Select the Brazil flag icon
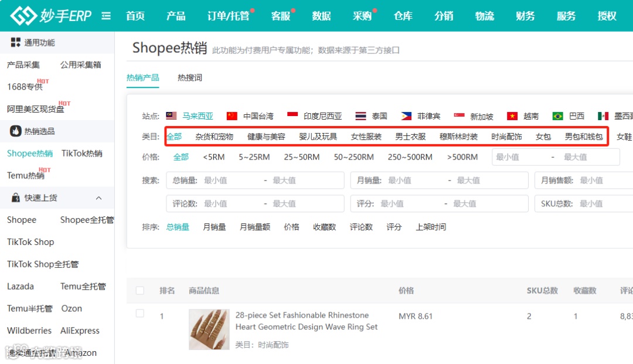Screen dimensions: 633x364 pos(557,116)
